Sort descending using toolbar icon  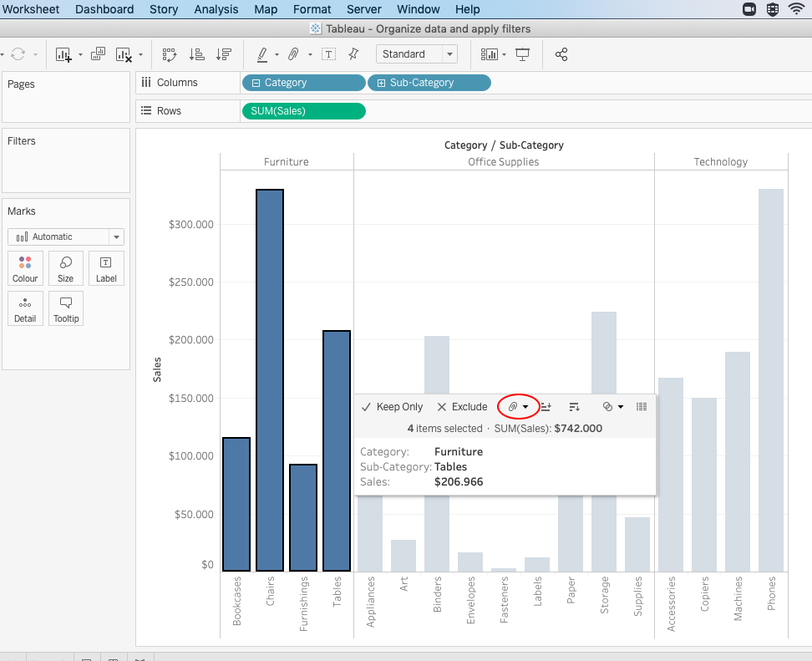coord(224,54)
